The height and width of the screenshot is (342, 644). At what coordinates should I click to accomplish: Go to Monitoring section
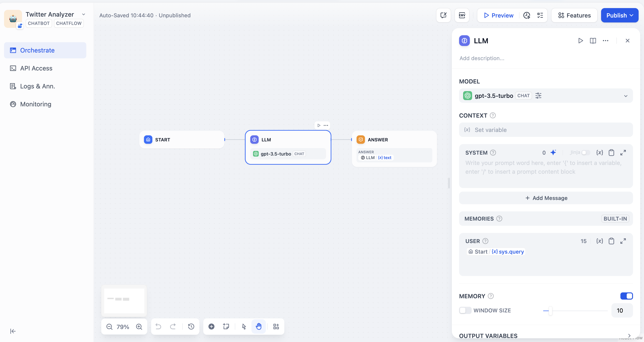click(36, 104)
